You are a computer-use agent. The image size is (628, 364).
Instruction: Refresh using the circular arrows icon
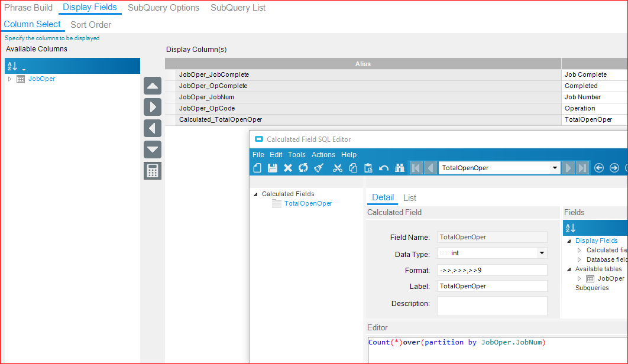tap(303, 168)
